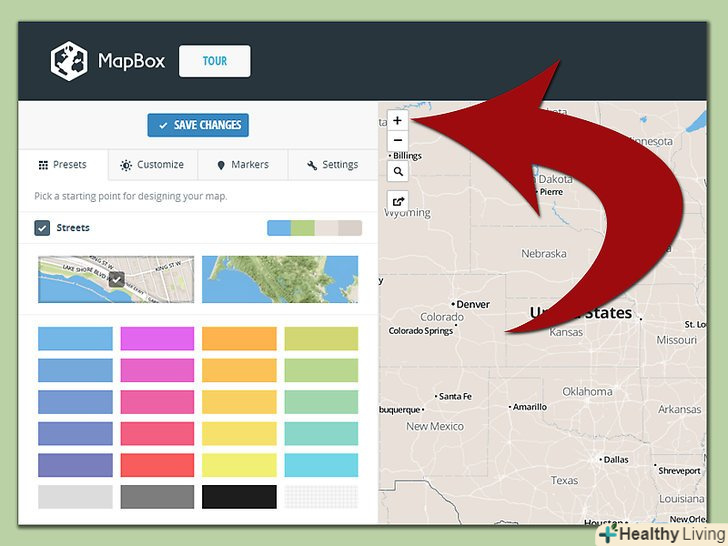Click the SAVE CHANGES button

point(198,125)
